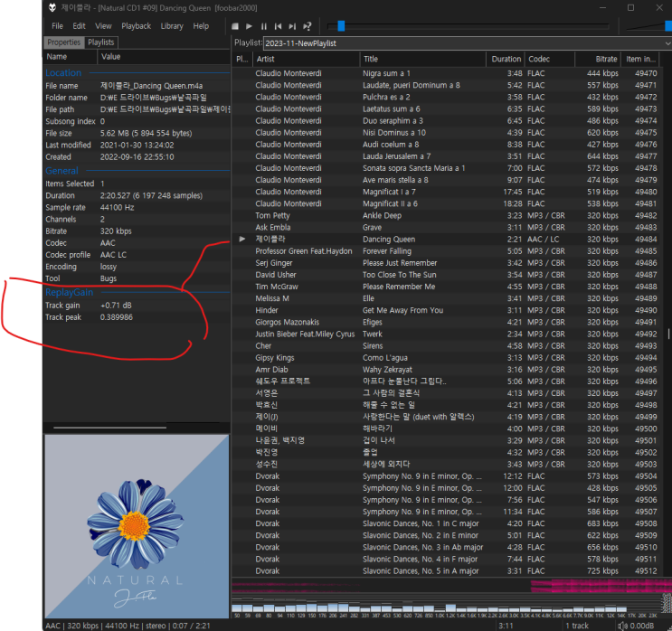The height and width of the screenshot is (631, 672).
Task: Click the Play button in toolbar
Action: pos(249,26)
